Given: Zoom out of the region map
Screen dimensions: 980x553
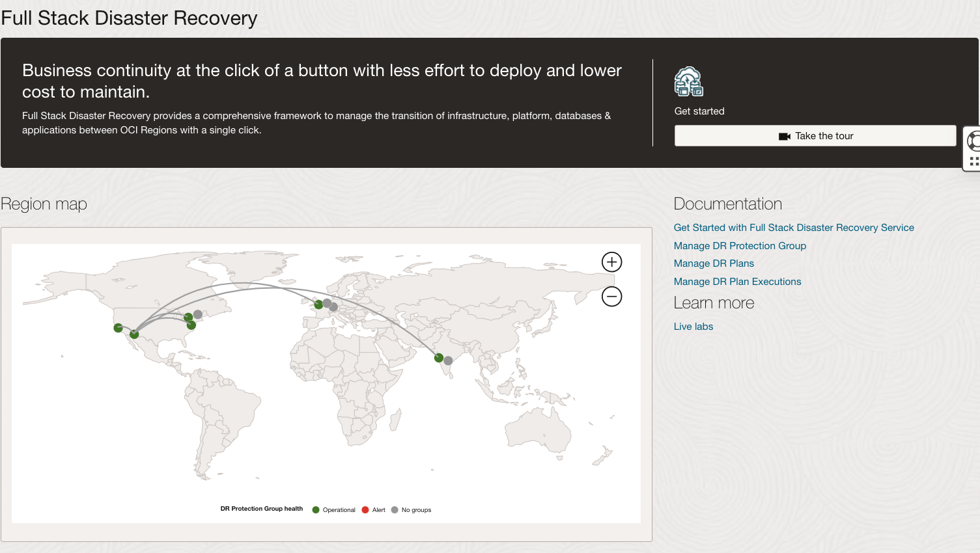Looking at the screenshot, I should tap(611, 297).
